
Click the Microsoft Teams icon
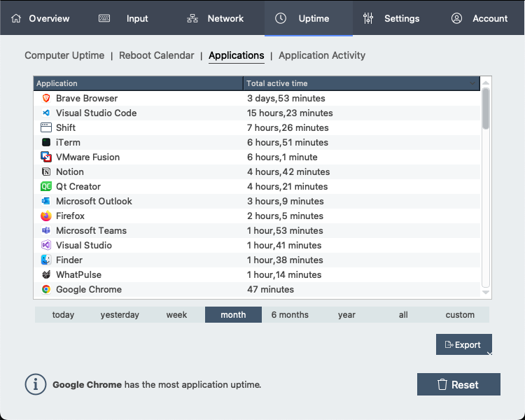[46, 231]
